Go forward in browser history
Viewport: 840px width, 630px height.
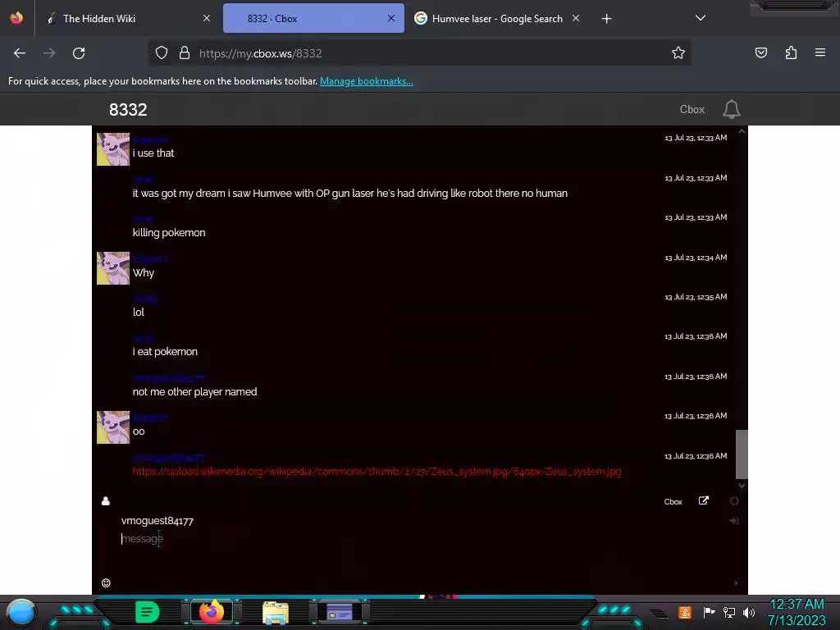49,53
